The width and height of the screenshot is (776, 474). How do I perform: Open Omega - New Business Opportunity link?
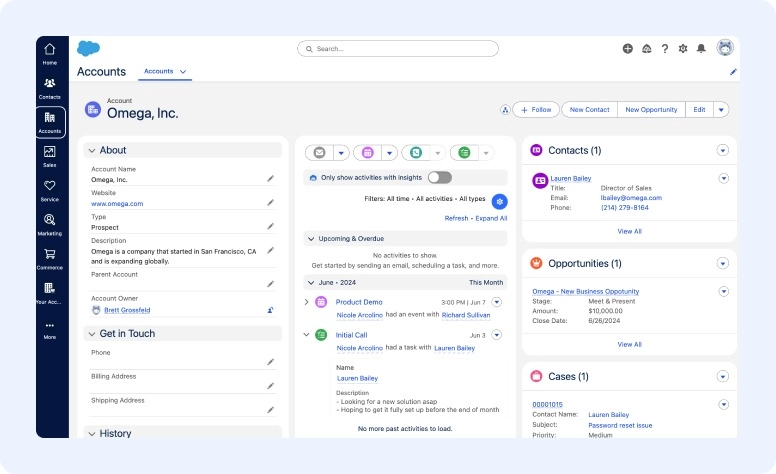point(586,291)
